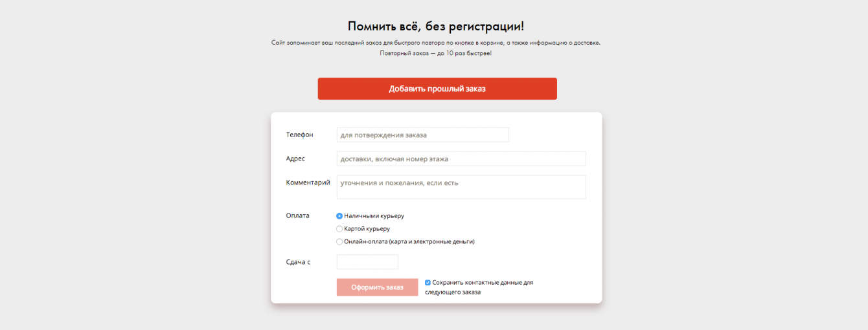Click the "Оплата" section label
The image size is (868, 330).
[x=297, y=215]
